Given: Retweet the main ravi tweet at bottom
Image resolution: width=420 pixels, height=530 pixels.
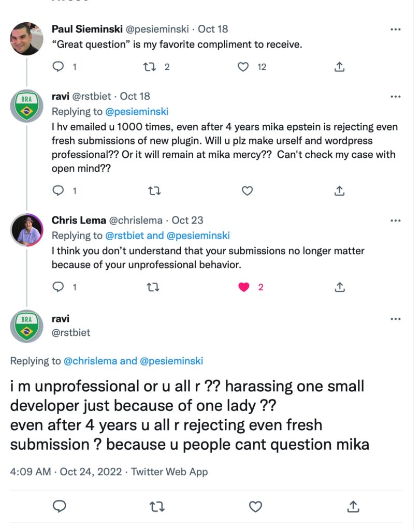Looking at the screenshot, I should tap(153, 506).
